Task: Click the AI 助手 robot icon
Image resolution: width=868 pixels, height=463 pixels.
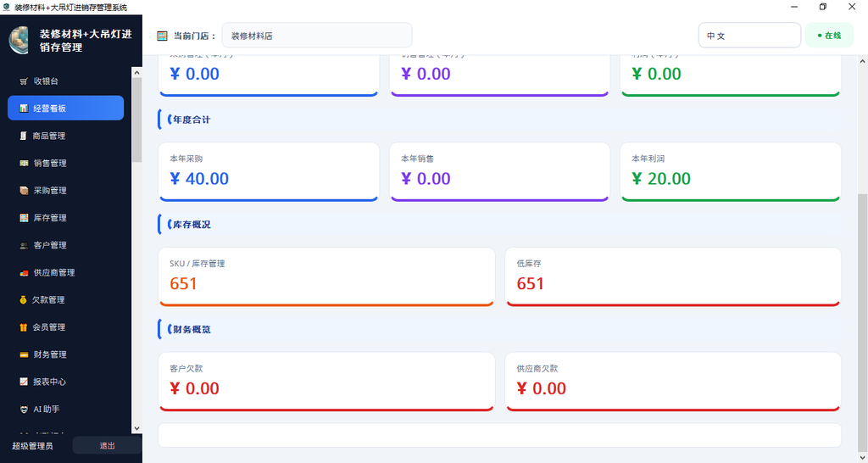Action: (24, 410)
